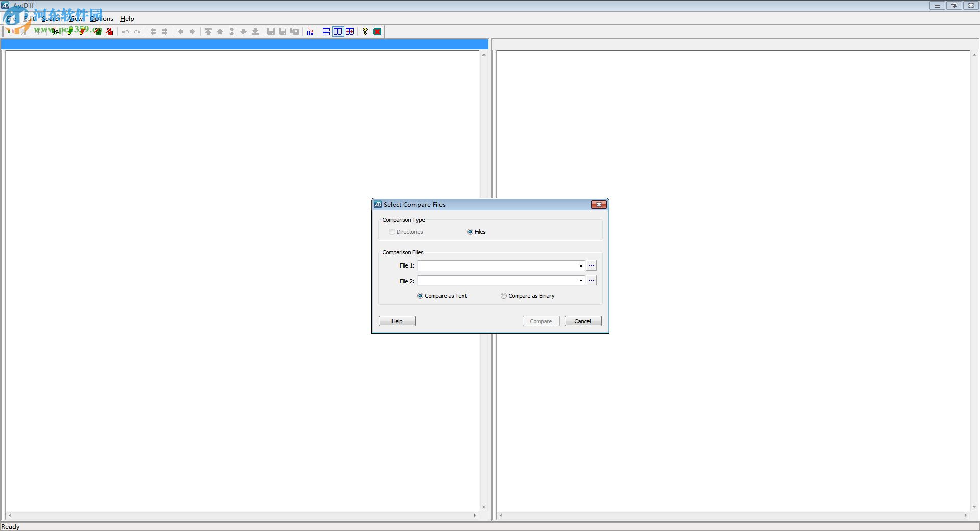This screenshot has width=980, height=531.
Task: Click left pane vertical scrollbar down arrow
Action: click(x=484, y=507)
